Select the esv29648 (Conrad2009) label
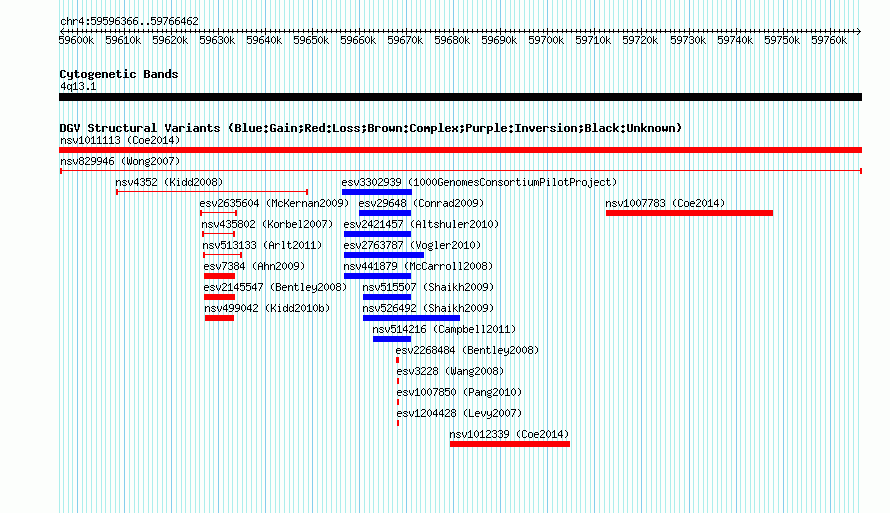 click(x=421, y=203)
